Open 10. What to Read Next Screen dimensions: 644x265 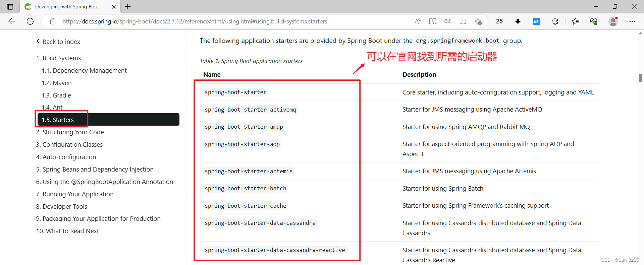tap(67, 231)
